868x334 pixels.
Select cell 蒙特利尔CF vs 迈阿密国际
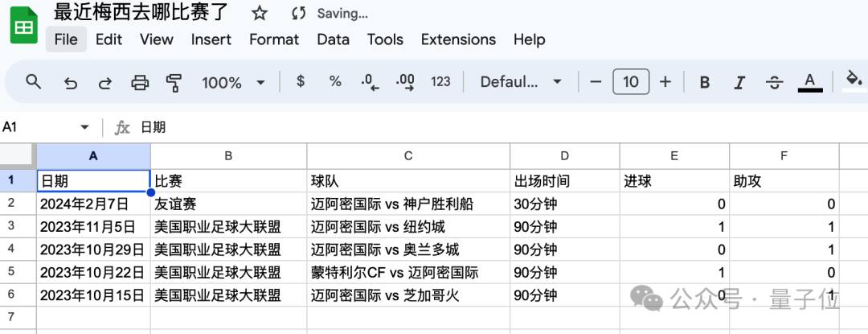click(x=408, y=272)
